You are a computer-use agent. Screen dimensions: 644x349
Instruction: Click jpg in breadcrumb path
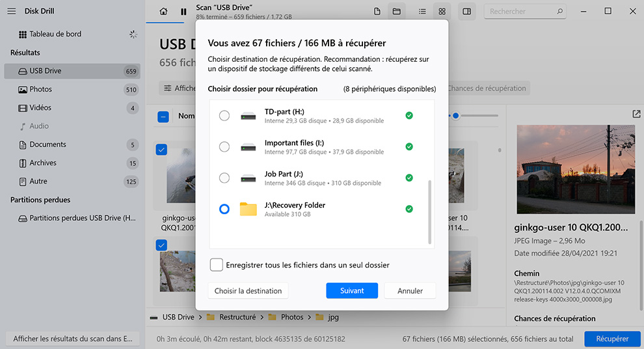pyautogui.click(x=334, y=317)
